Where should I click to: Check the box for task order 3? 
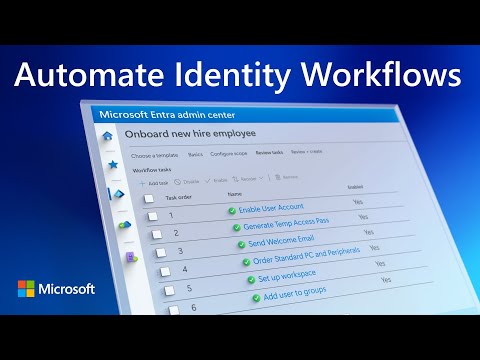click(161, 253)
